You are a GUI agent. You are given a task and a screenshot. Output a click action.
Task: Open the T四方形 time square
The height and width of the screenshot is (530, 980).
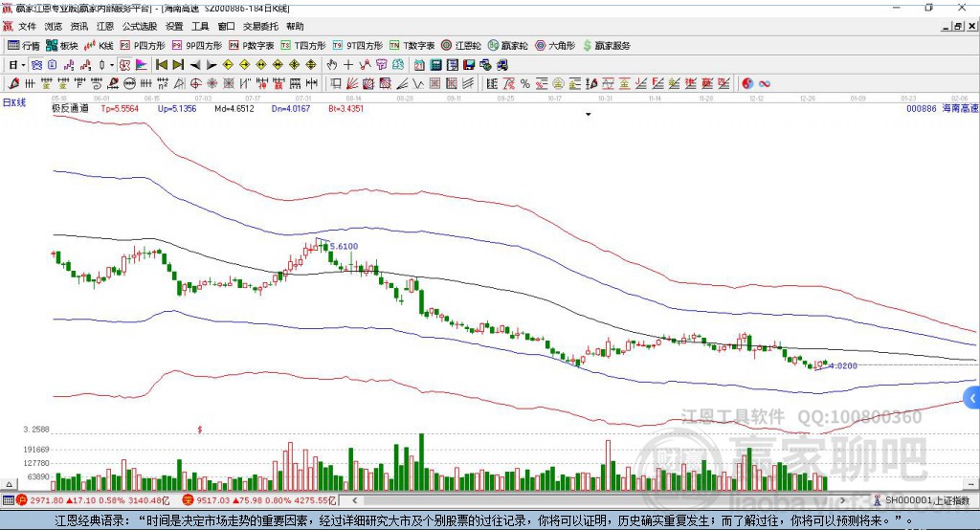[x=303, y=46]
